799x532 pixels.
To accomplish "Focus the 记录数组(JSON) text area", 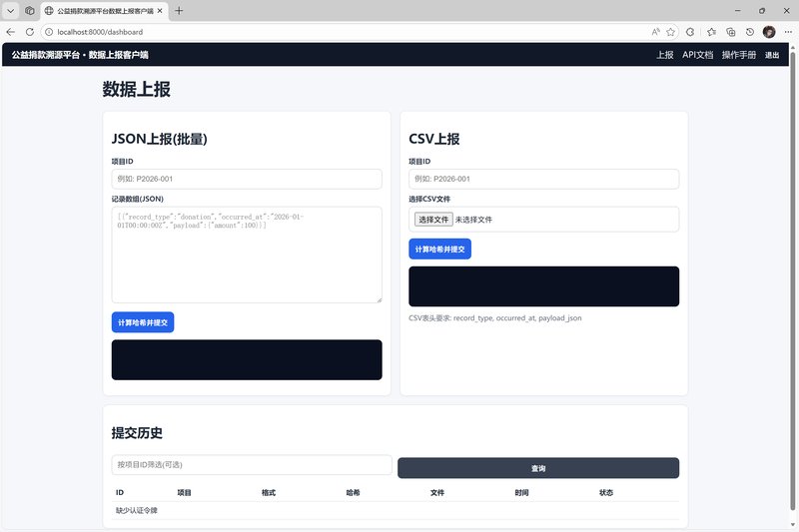I will pyautogui.click(x=247, y=255).
